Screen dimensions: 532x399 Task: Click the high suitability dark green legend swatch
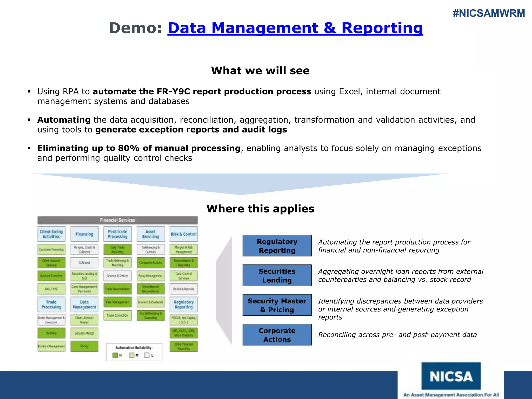click(x=115, y=355)
